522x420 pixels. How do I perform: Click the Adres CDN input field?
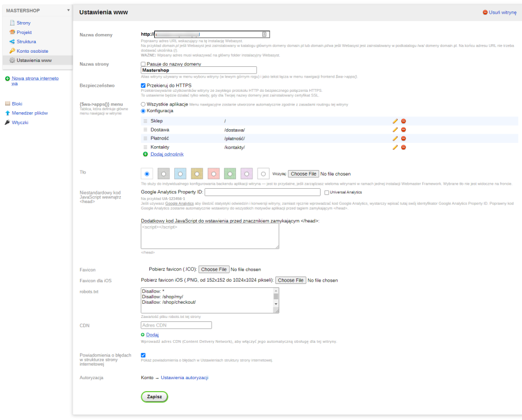(x=176, y=325)
